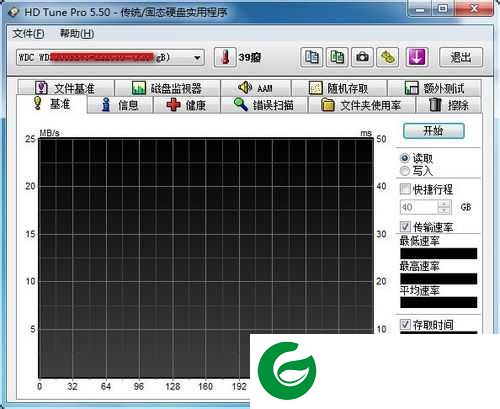The image size is (500, 409).
Task: Open the 健康 health tab
Action: point(187,105)
